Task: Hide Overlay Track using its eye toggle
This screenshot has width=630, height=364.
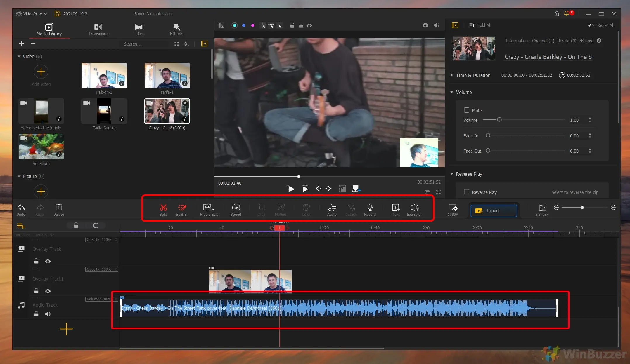Action: [48, 261]
